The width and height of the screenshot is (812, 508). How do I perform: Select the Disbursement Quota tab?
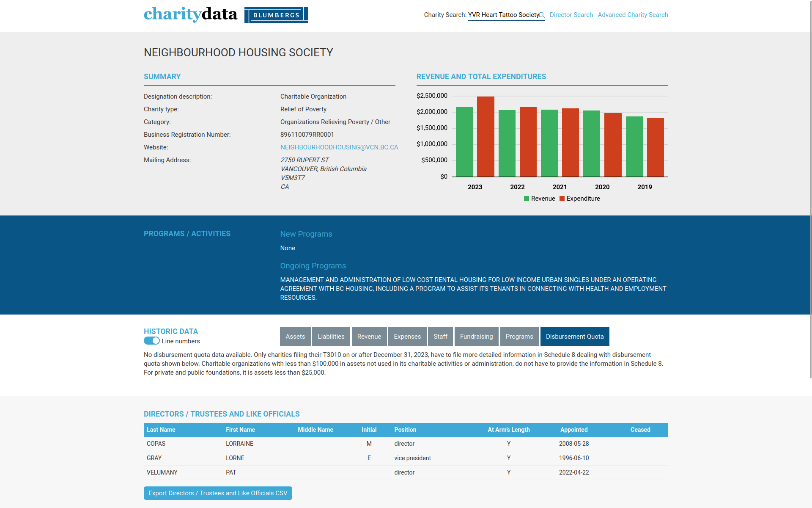pos(575,337)
